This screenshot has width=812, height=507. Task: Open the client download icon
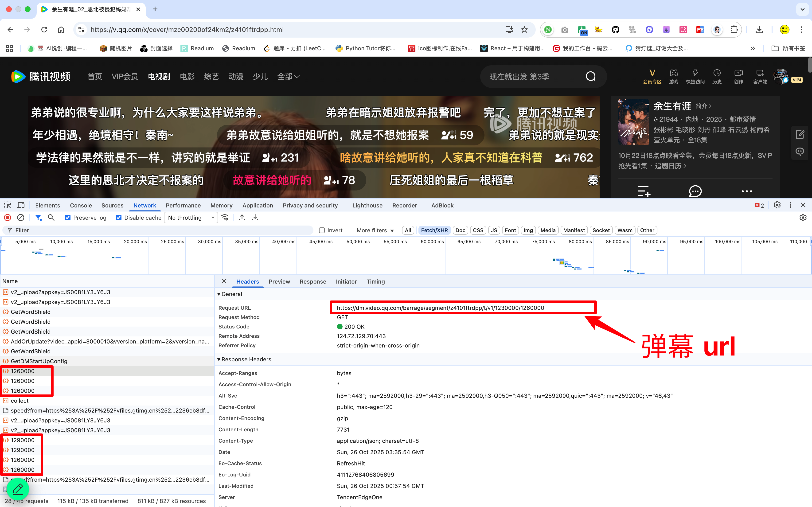[x=760, y=76]
